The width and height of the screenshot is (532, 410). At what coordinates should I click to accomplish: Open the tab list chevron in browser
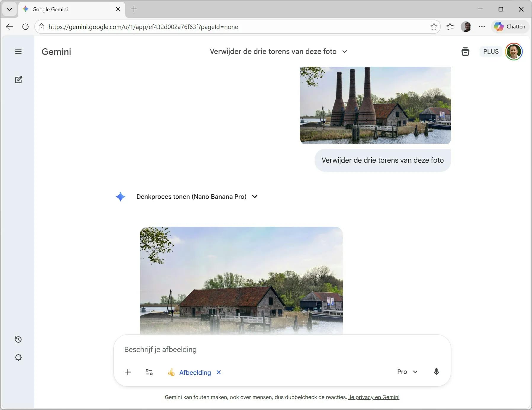click(9, 9)
